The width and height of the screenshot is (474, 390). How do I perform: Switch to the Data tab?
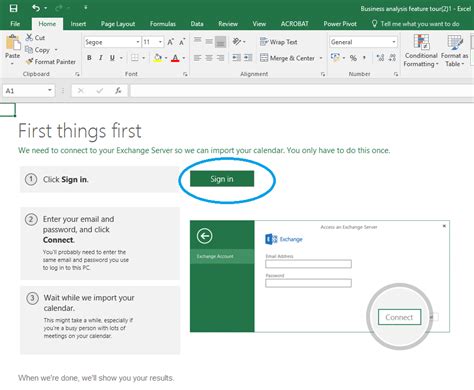point(197,24)
